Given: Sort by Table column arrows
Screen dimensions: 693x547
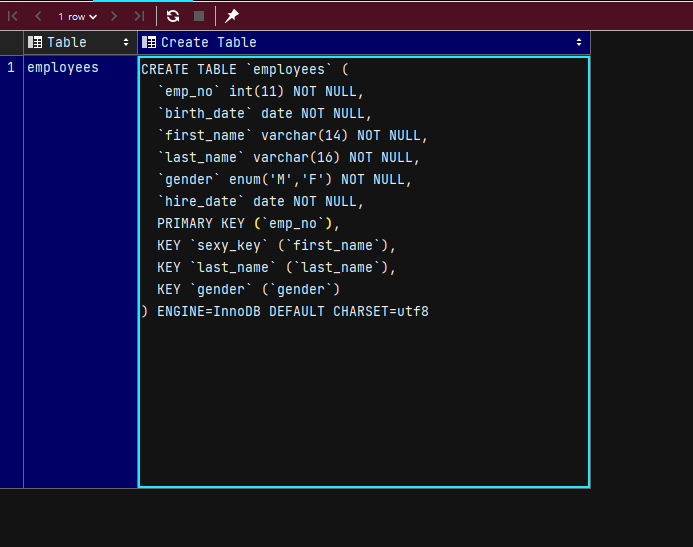Looking at the screenshot, I should pos(126,42).
